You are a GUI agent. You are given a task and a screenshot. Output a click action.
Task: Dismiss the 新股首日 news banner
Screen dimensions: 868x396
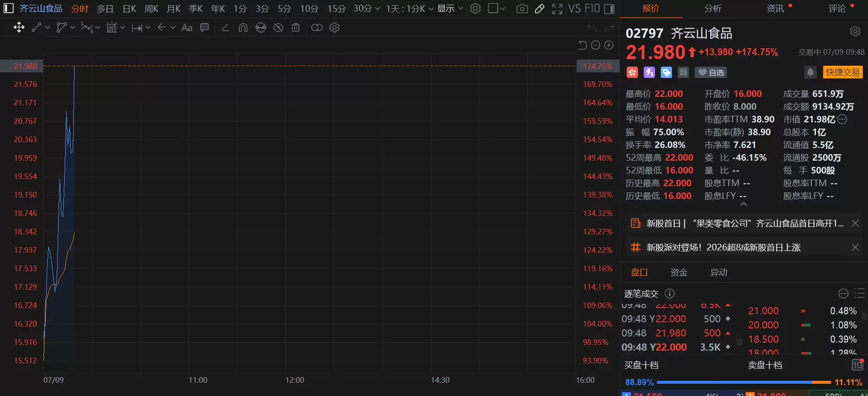[x=855, y=223]
